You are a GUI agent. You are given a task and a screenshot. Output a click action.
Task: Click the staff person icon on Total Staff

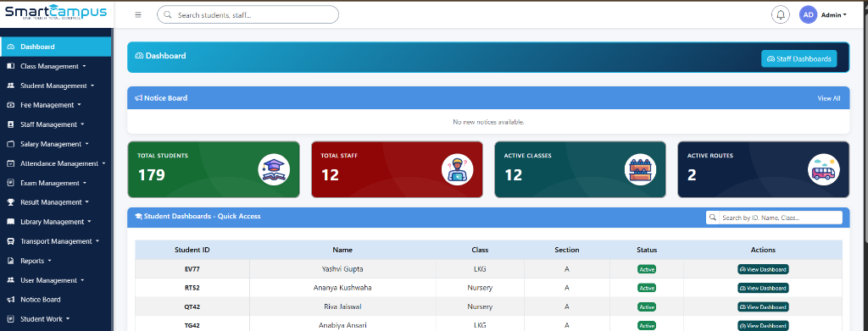pyautogui.click(x=457, y=169)
